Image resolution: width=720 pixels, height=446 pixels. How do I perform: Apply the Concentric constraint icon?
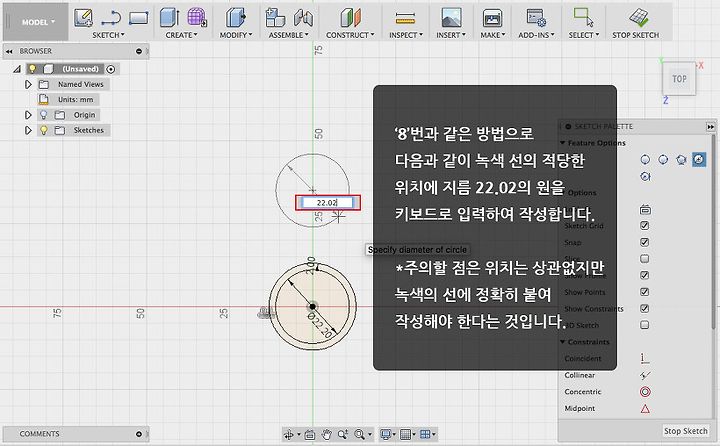coord(645,392)
